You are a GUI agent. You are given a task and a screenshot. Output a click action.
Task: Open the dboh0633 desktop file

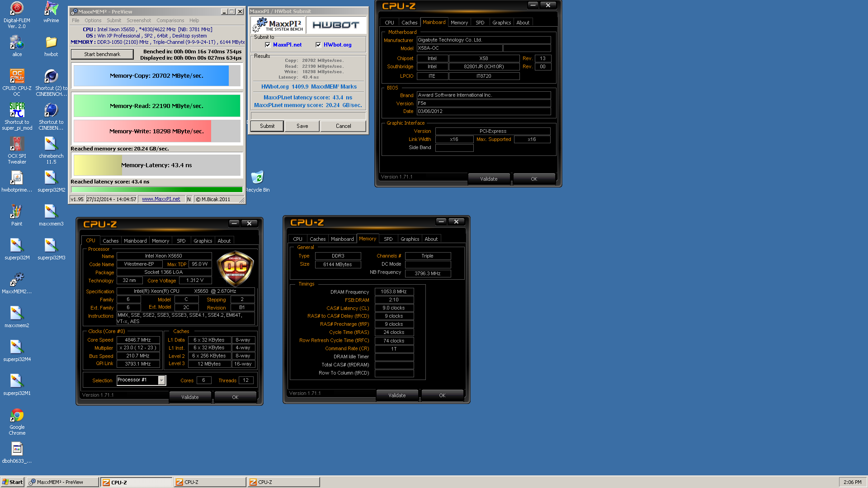click(x=17, y=452)
